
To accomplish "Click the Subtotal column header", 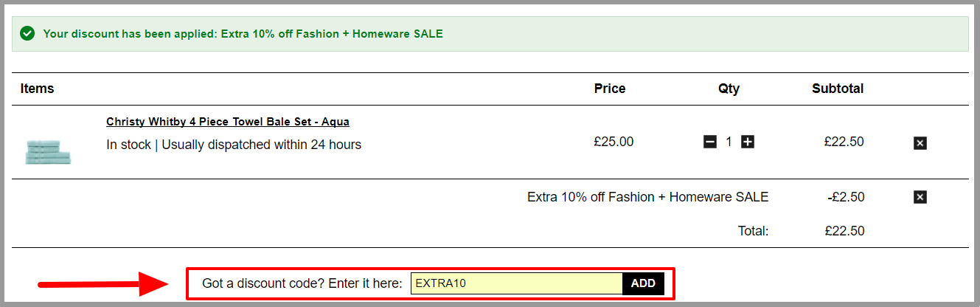I will [838, 89].
